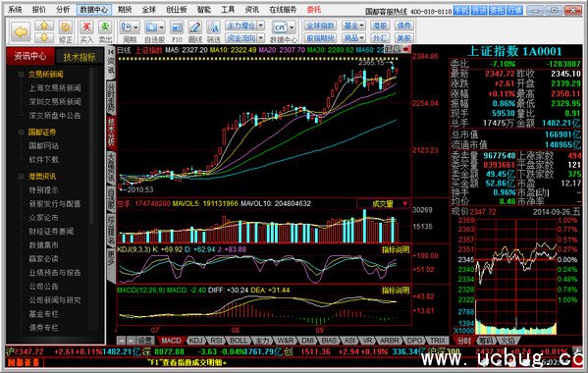588x373 pixels.
Task: Click the 买入 buy icon
Action: pos(86,27)
